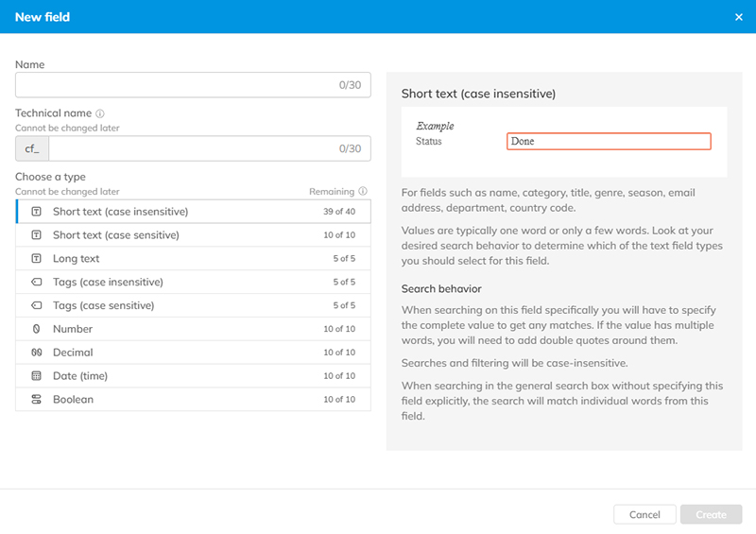
Task: Click the Long text type icon
Action: point(36,259)
